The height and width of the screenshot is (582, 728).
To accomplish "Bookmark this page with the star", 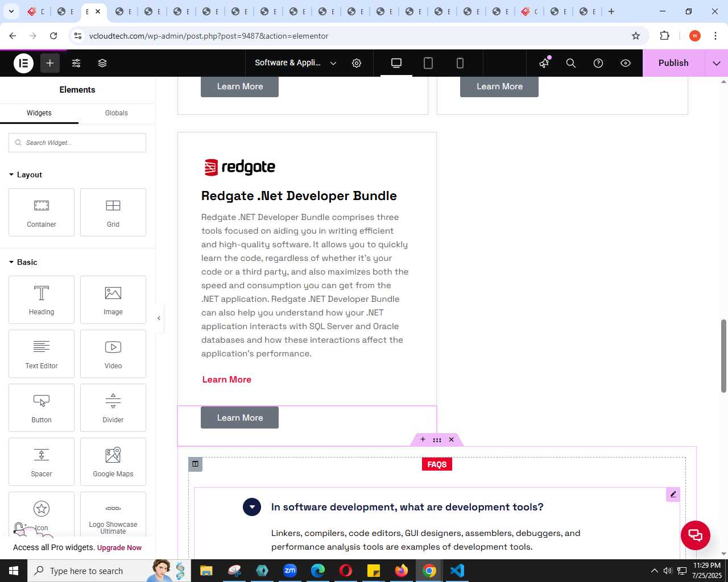I will click(x=636, y=36).
